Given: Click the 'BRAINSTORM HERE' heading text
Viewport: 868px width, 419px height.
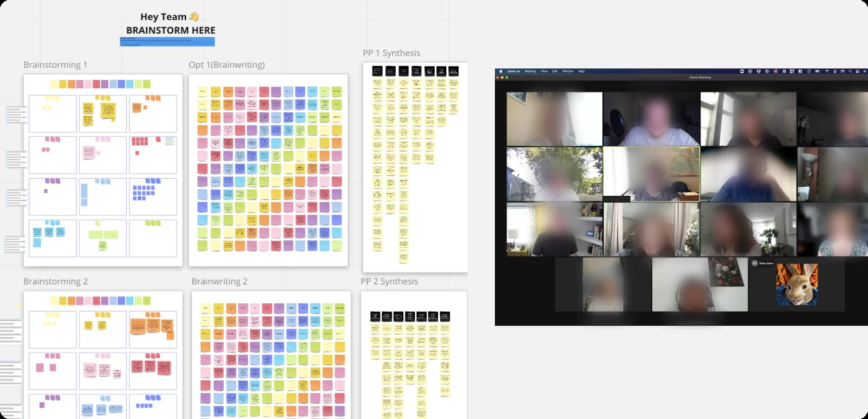Looking at the screenshot, I should [x=170, y=30].
